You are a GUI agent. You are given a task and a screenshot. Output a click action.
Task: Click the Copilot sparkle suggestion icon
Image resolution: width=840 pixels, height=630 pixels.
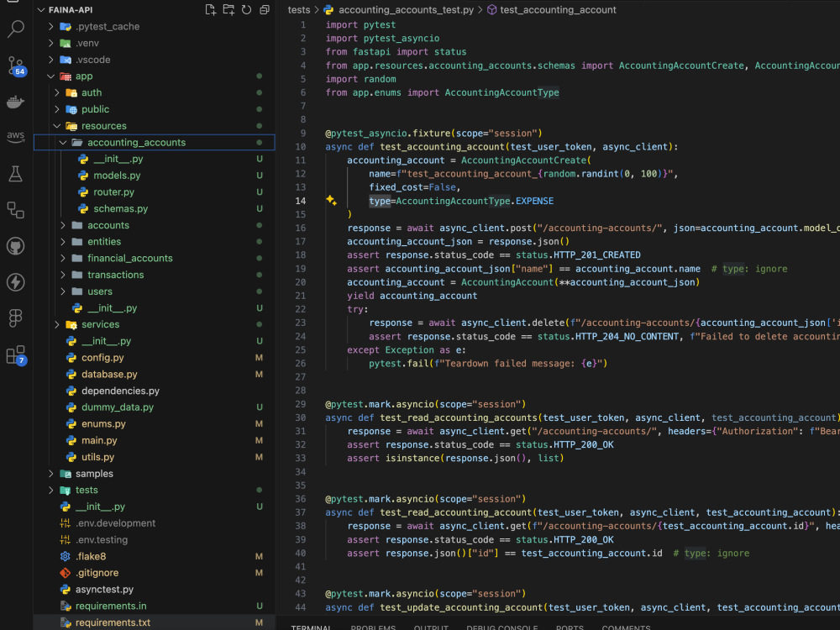click(330, 200)
